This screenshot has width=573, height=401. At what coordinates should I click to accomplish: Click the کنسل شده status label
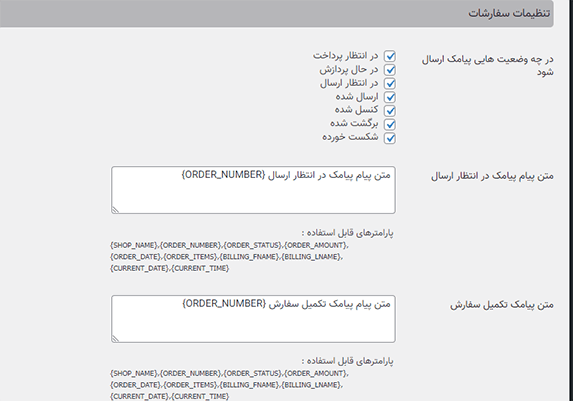click(x=356, y=110)
